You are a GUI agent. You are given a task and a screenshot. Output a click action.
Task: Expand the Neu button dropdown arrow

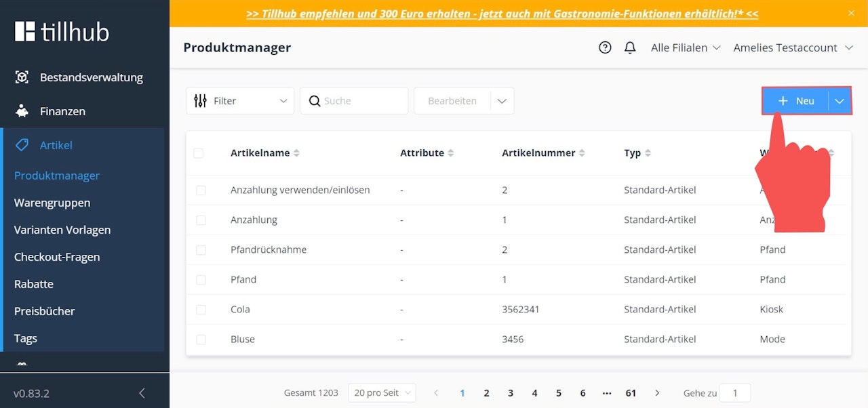click(x=840, y=100)
